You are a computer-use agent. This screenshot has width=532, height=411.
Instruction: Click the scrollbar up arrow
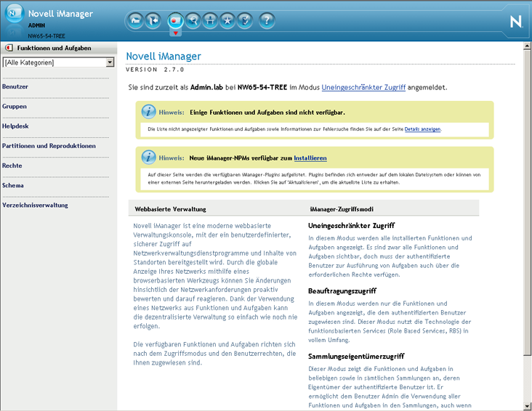click(x=527, y=46)
